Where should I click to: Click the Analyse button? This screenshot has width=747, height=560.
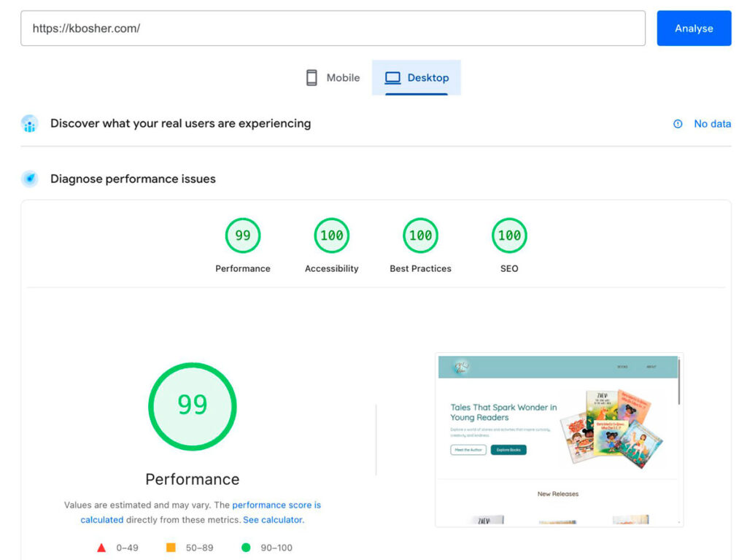pyautogui.click(x=694, y=28)
